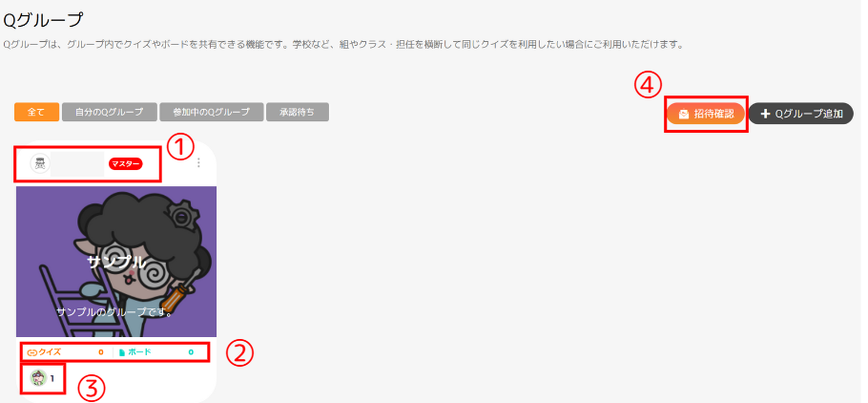Viewport: 868px width, 403px height.
Task: Open the サンプル group thumbnail
Action: tap(116, 262)
